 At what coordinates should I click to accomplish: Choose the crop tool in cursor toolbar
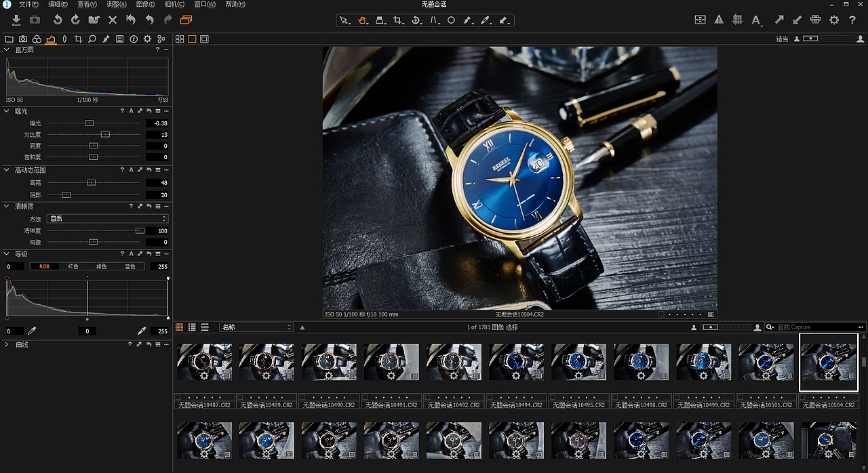click(398, 20)
